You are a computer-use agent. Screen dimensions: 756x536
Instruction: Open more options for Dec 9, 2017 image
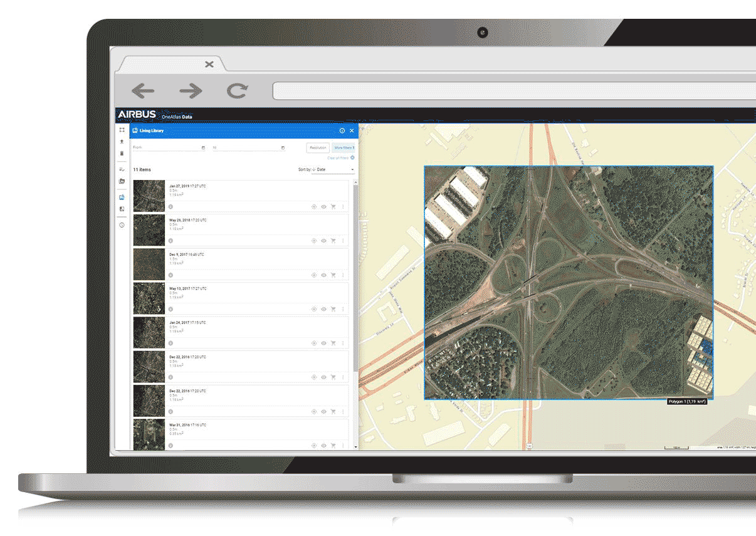(x=343, y=275)
